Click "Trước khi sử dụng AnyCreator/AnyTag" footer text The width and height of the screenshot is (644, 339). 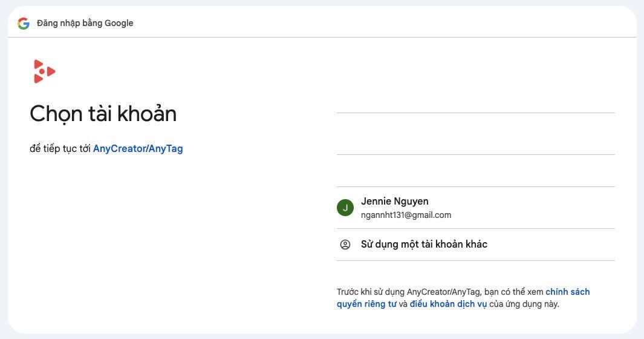409,292
